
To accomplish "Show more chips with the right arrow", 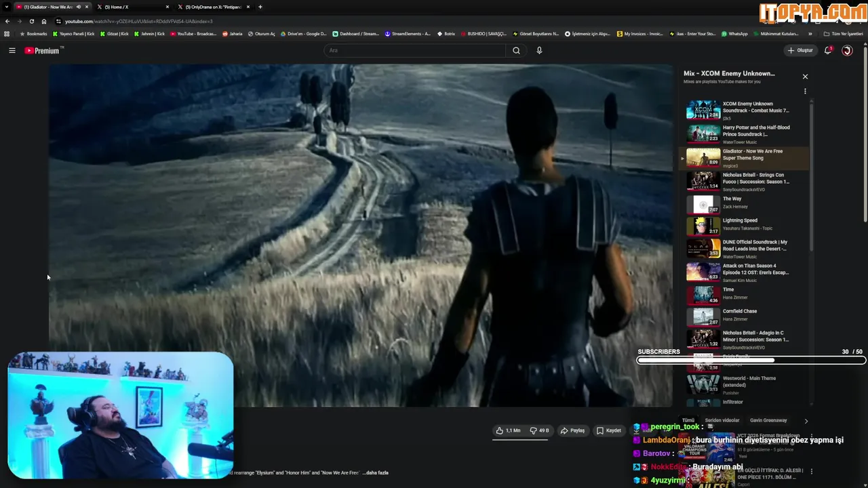I will click(x=806, y=421).
